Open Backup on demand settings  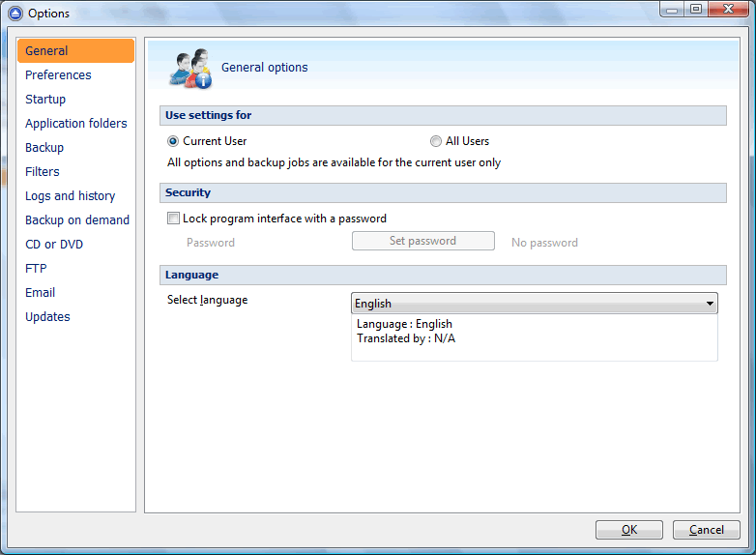[x=77, y=219]
